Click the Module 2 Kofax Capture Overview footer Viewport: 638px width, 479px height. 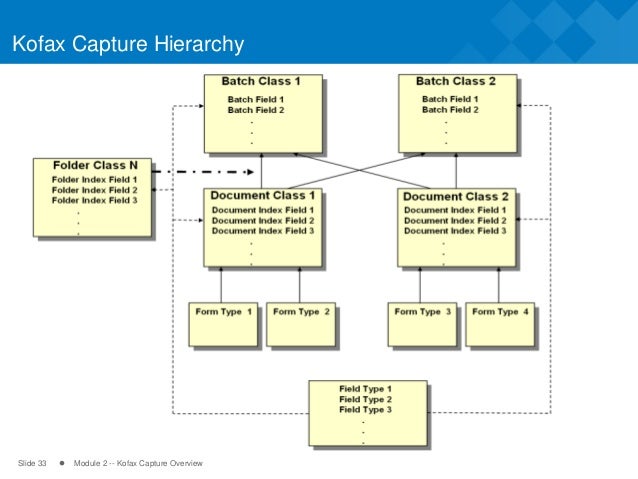[138, 463]
